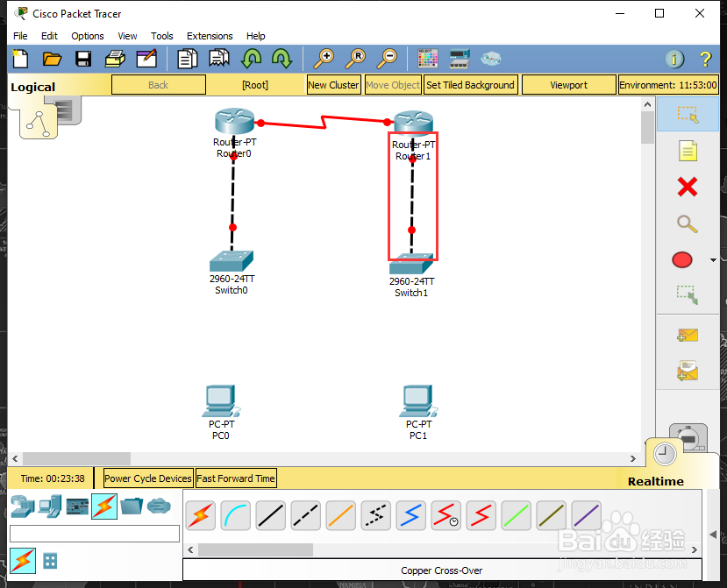Open the drawing palette icon
The width and height of the screenshot is (727, 588).
pos(427,59)
